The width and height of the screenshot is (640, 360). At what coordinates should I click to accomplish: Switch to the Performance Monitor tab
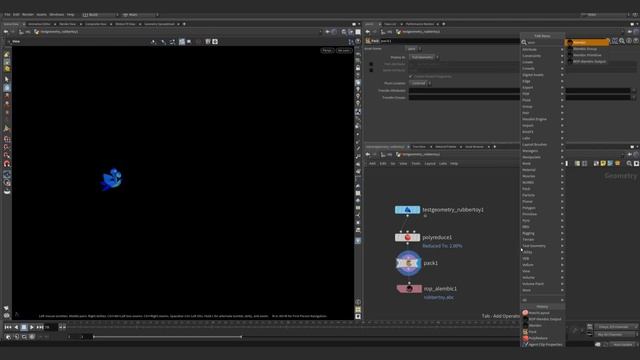click(420, 24)
